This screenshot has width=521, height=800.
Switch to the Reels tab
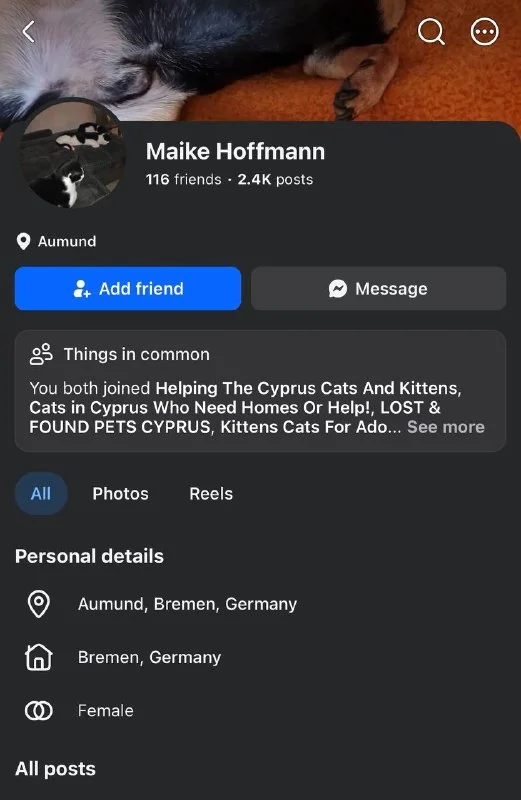pyautogui.click(x=211, y=493)
